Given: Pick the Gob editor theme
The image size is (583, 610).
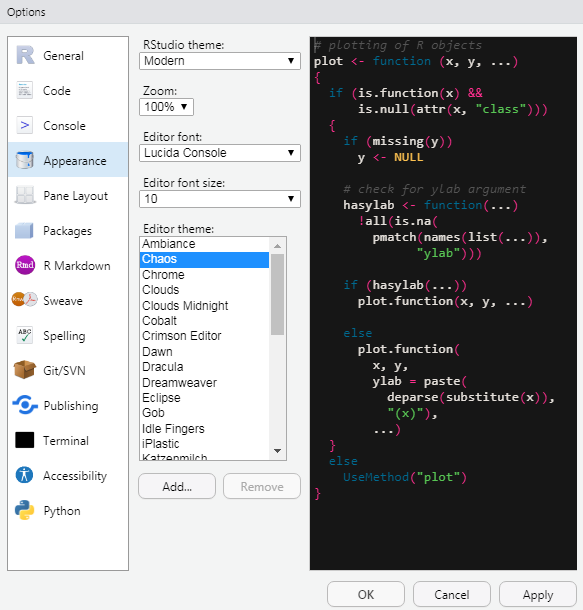Looking at the screenshot, I should coord(205,413).
